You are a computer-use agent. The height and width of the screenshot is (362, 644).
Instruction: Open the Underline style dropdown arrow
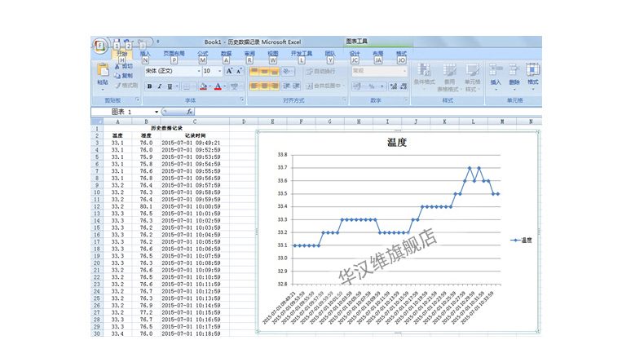point(177,86)
